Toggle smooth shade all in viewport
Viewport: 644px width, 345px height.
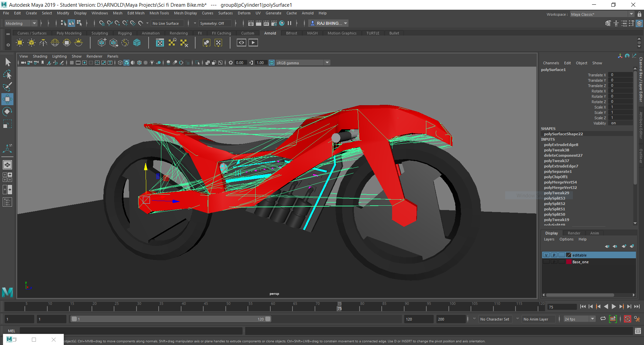click(126, 63)
